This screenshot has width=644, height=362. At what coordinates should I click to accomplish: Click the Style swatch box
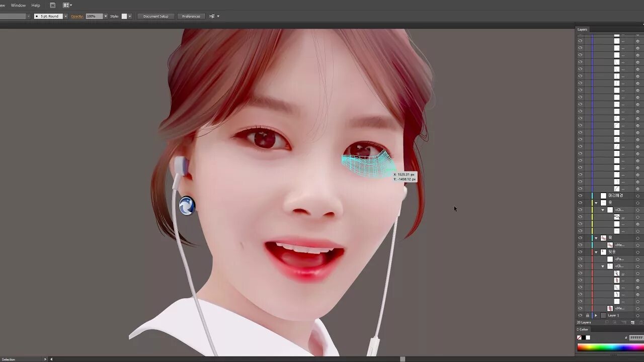pyautogui.click(x=124, y=16)
